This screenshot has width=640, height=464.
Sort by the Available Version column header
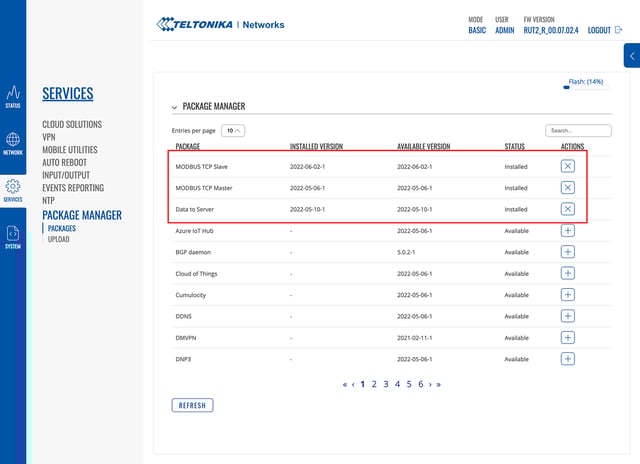[x=424, y=146]
